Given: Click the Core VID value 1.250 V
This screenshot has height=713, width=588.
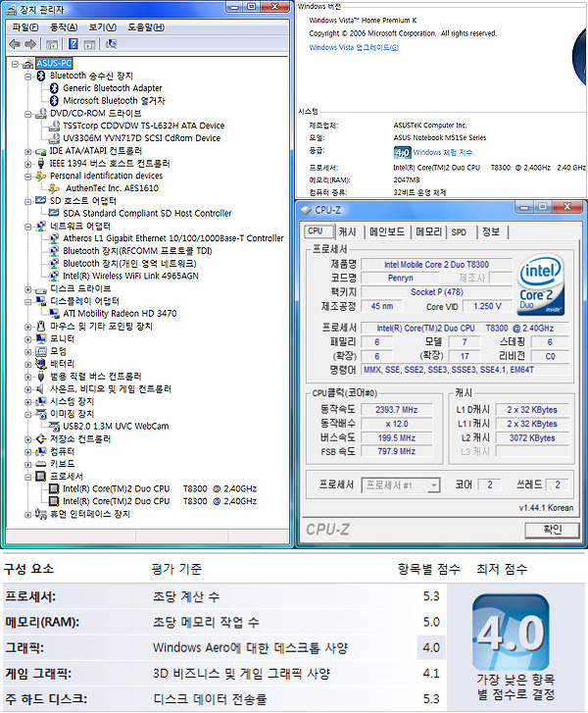Looking at the screenshot, I should point(487,306).
